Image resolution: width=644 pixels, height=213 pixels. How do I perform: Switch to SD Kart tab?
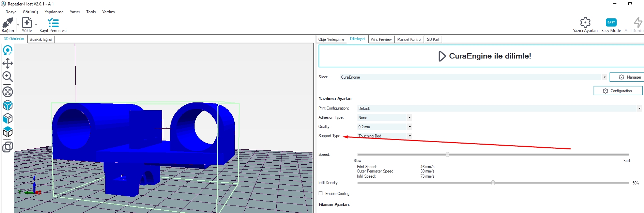tap(433, 39)
